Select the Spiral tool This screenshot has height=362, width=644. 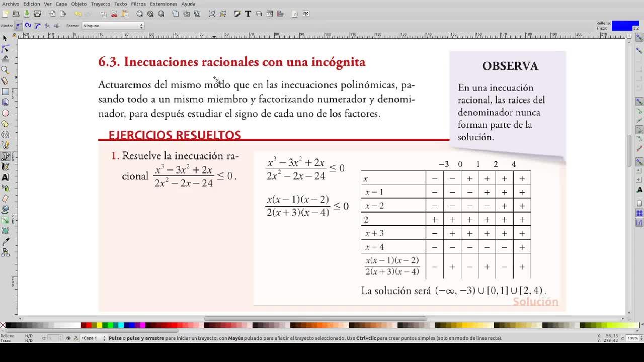click(5, 135)
